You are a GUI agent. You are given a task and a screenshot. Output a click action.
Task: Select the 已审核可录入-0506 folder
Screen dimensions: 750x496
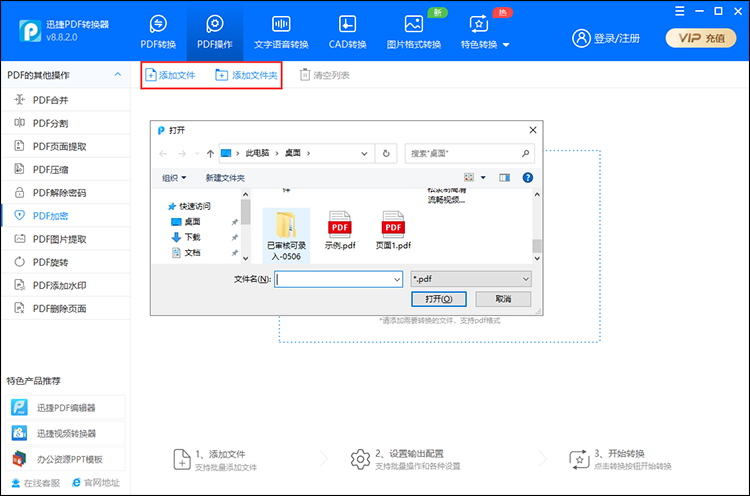coord(287,236)
